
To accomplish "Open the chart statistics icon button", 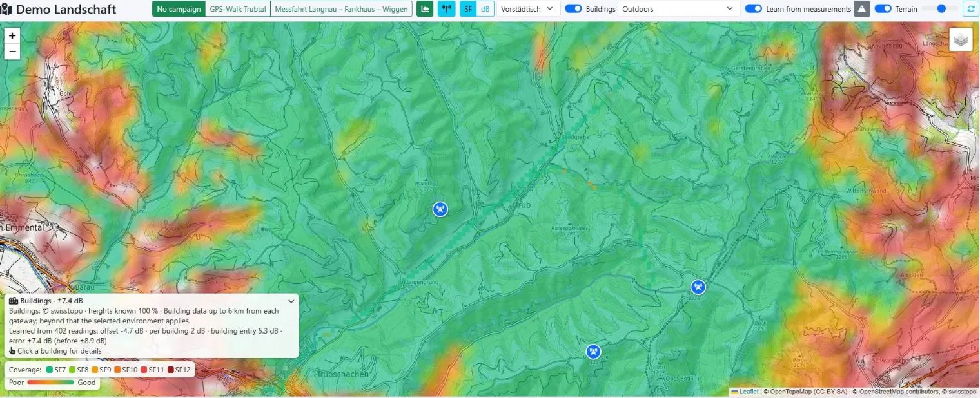I will 425,9.
